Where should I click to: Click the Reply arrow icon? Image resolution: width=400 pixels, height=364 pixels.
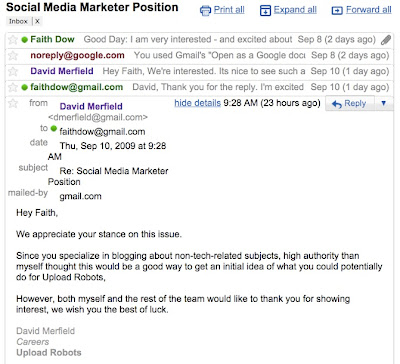coord(337,104)
